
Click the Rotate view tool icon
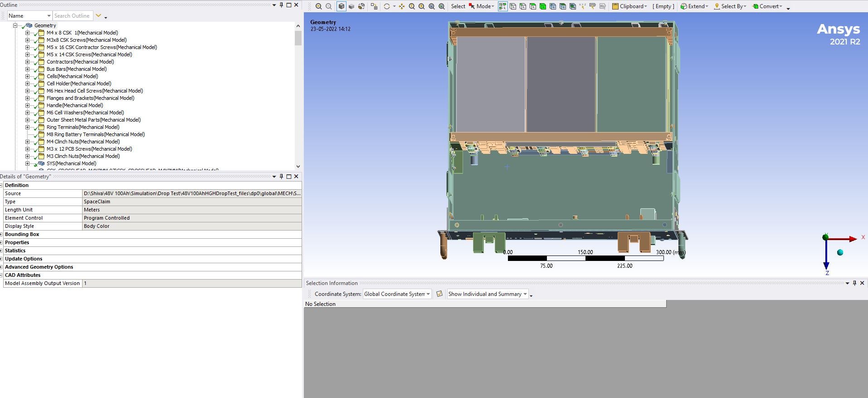tap(387, 6)
